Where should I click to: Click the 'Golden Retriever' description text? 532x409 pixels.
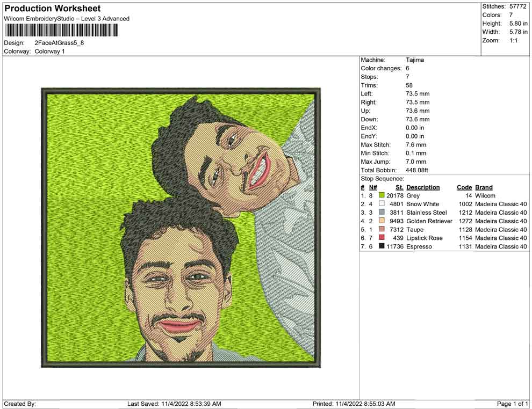(429, 221)
